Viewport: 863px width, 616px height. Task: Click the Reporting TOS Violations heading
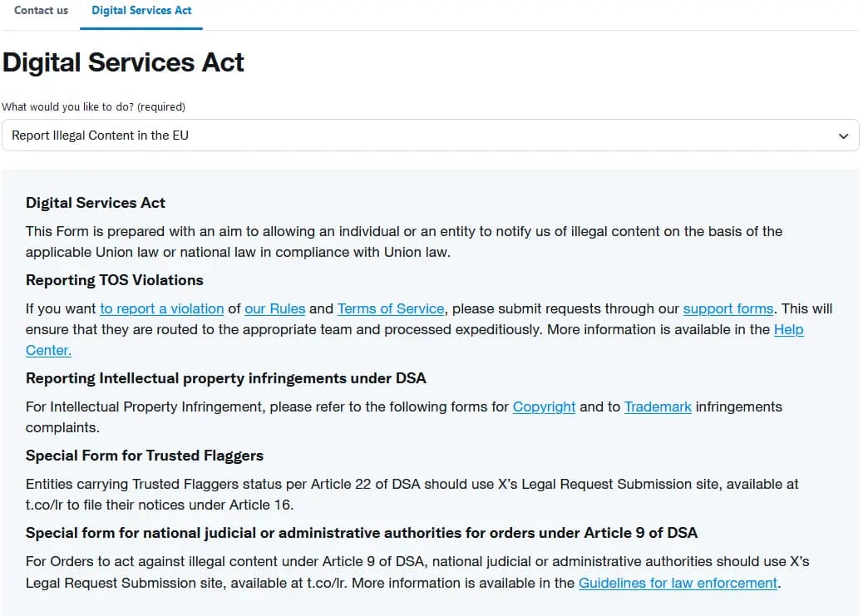click(115, 280)
